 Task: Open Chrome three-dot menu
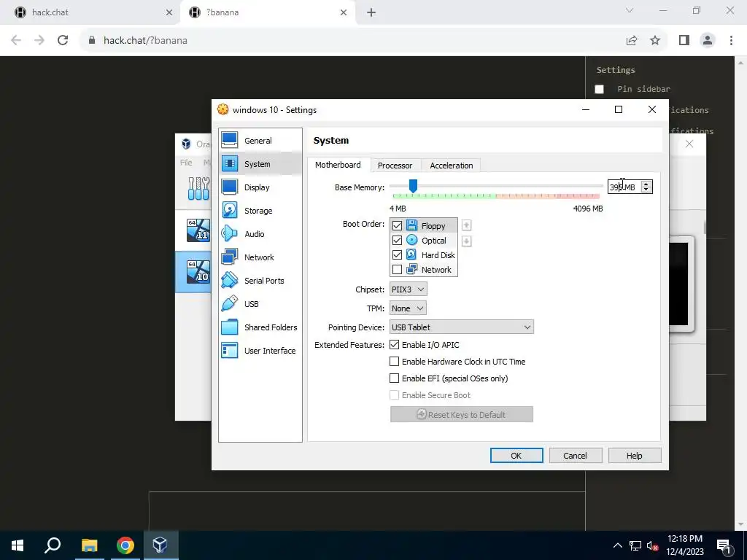tap(731, 41)
